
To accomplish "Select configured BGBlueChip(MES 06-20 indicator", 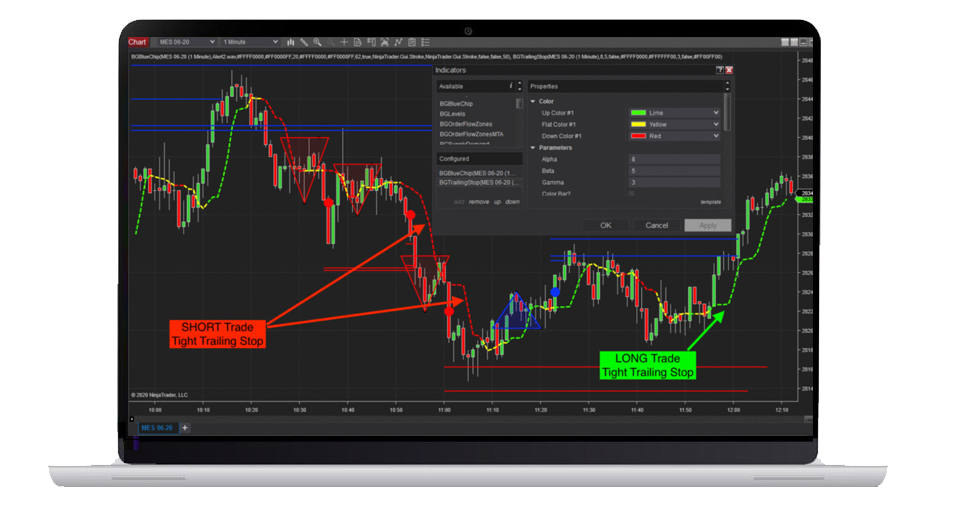I will pyautogui.click(x=477, y=173).
